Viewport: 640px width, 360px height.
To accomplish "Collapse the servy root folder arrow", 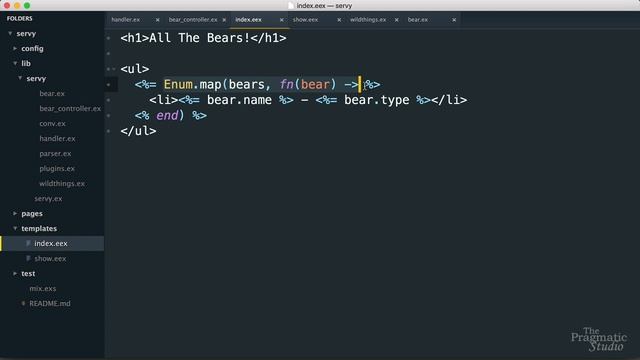I will pos(10,33).
